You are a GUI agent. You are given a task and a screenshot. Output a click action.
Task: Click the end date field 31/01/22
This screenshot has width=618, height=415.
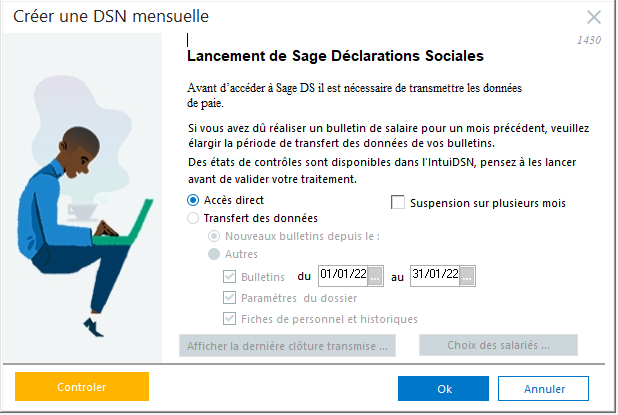point(434,276)
